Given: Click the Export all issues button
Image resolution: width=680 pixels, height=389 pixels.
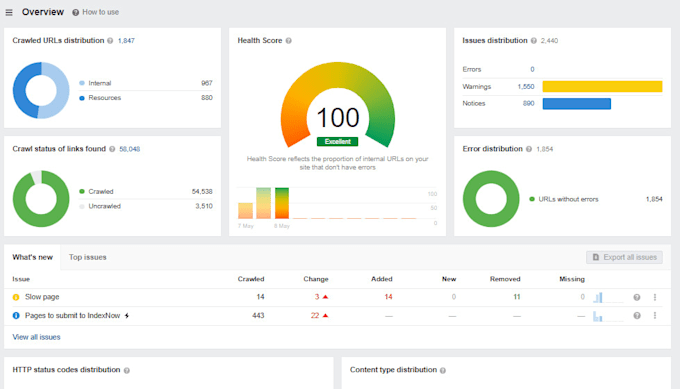Looking at the screenshot, I should click(624, 257).
